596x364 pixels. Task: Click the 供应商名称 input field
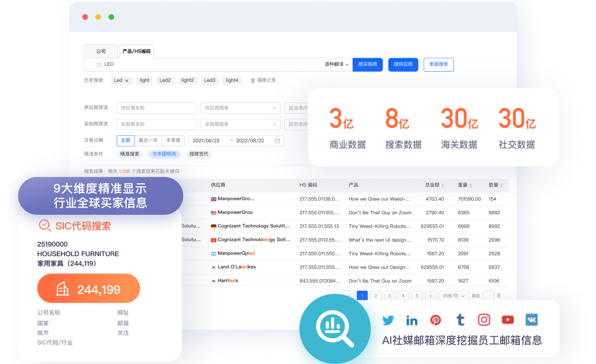click(x=156, y=108)
